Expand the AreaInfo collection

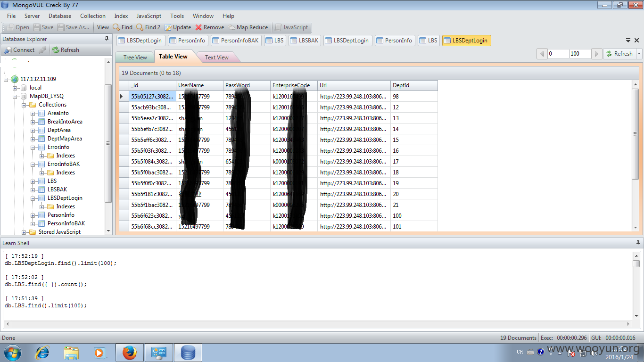(x=33, y=113)
